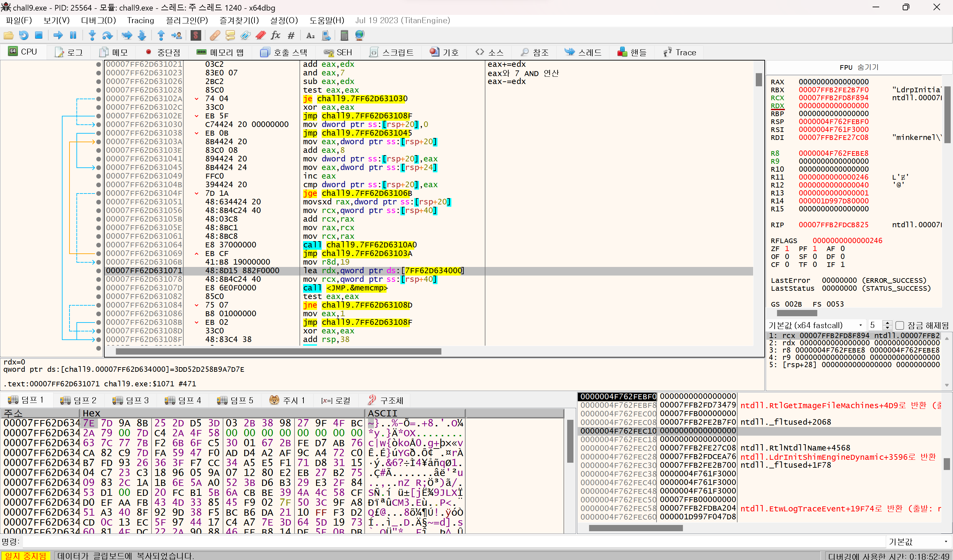The image size is (953, 560).
Task: Click the Pause execution icon
Action: (x=73, y=35)
